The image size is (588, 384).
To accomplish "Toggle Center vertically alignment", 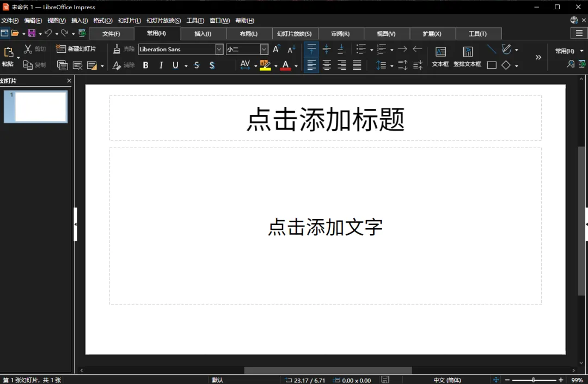I will click(x=326, y=49).
